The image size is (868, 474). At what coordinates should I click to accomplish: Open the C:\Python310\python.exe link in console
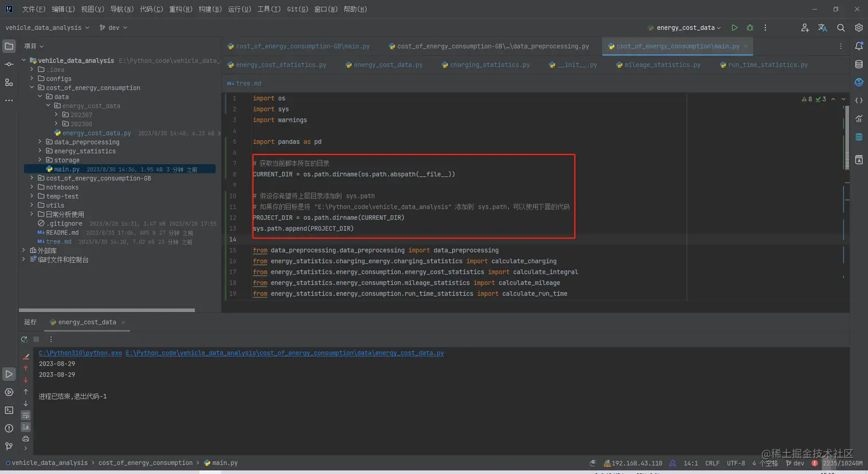pyautogui.click(x=80, y=353)
